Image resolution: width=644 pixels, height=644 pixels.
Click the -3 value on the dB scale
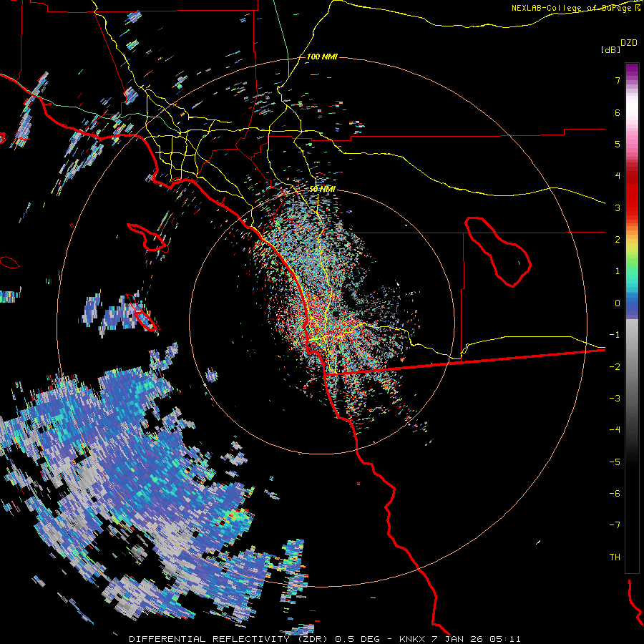tap(615, 399)
